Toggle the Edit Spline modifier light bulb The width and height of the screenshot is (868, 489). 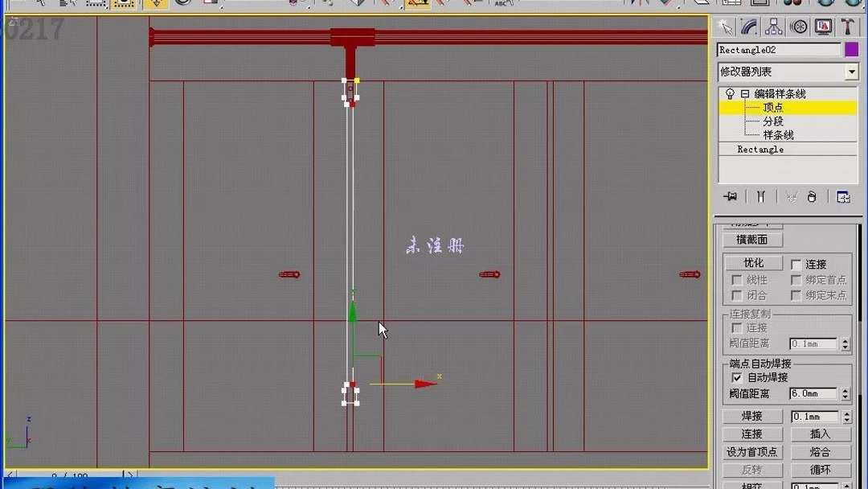730,92
